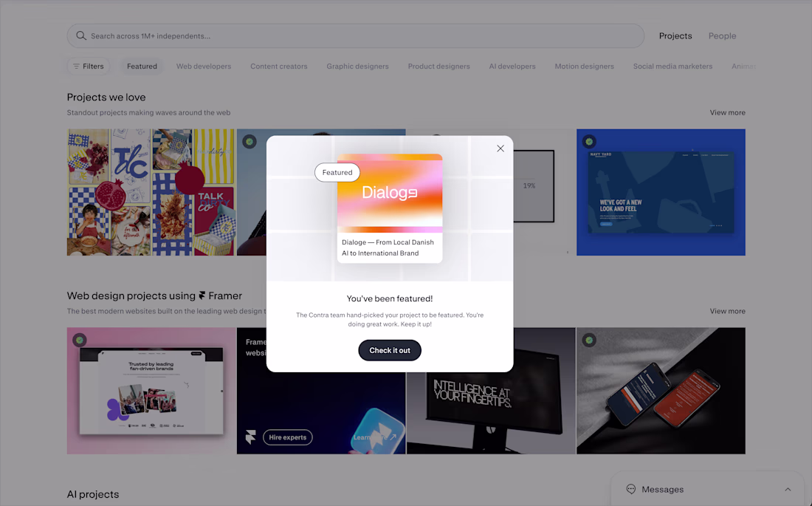View more Projects we love
The height and width of the screenshot is (506, 812).
click(x=727, y=112)
